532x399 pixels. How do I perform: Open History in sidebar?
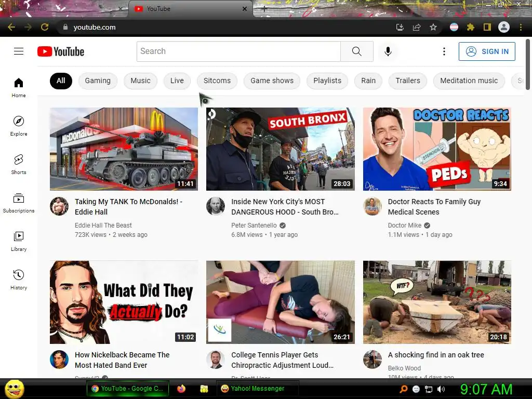pos(19,280)
